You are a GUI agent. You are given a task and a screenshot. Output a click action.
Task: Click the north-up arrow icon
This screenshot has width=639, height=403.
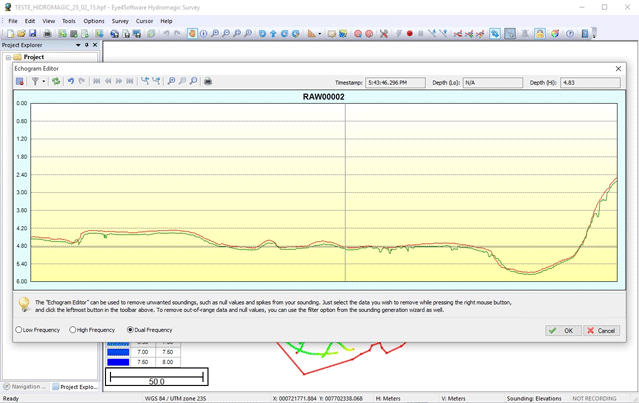pos(273,34)
